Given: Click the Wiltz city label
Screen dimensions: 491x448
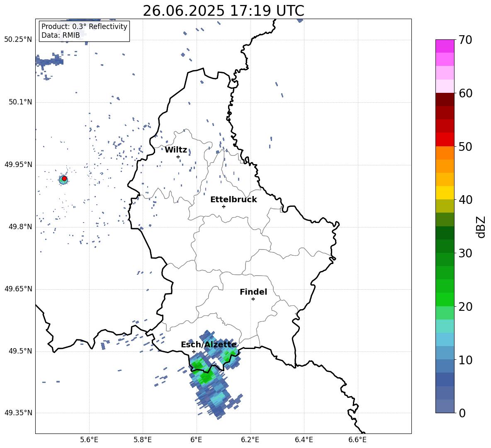Looking at the screenshot, I should pos(176,150).
